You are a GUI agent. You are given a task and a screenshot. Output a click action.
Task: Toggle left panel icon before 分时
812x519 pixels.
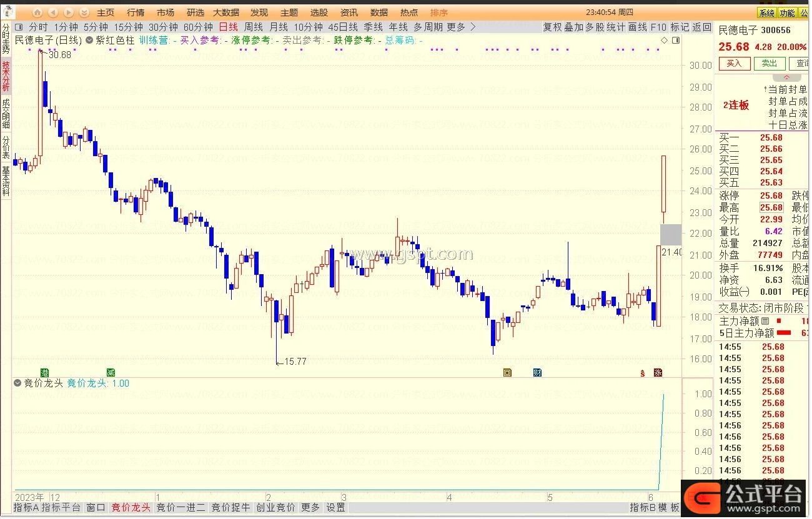click(x=19, y=27)
